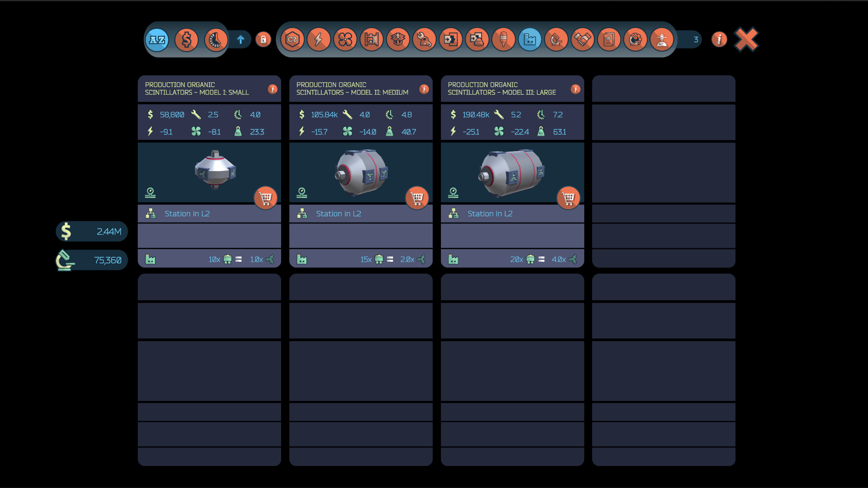Open the fuel tank category
The width and height of the screenshot is (868, 488).
pos(503,39)
